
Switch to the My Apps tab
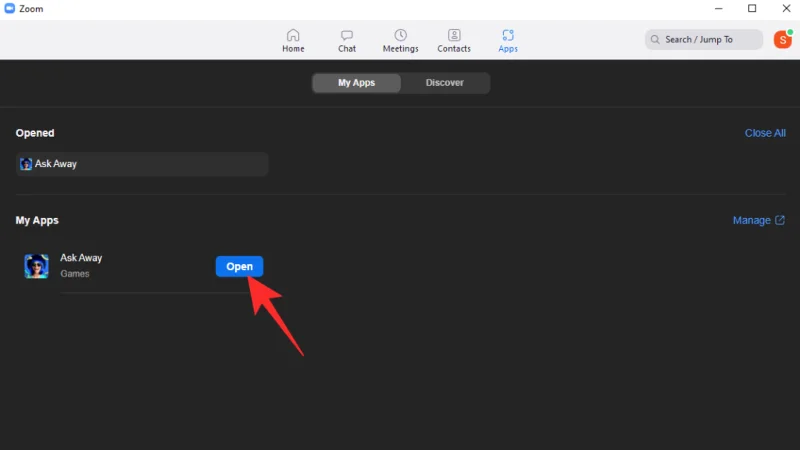point(356,83)
